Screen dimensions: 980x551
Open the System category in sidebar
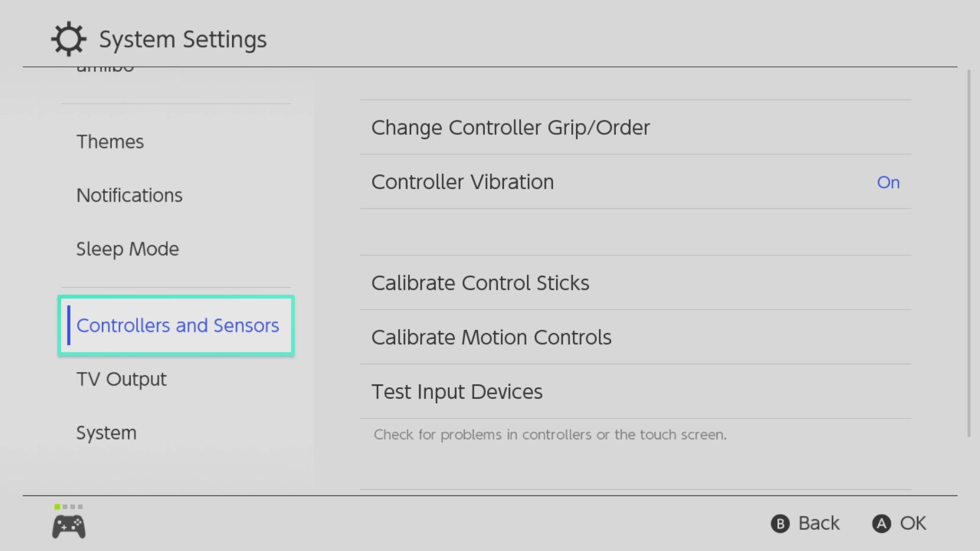point(106,433)
